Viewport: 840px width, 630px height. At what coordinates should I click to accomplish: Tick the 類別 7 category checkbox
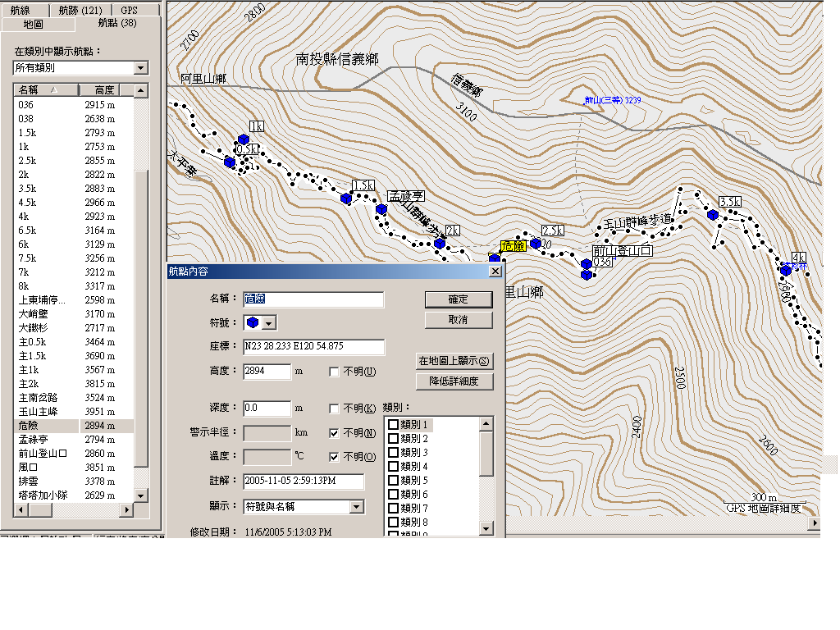click(x=393, y=509)
